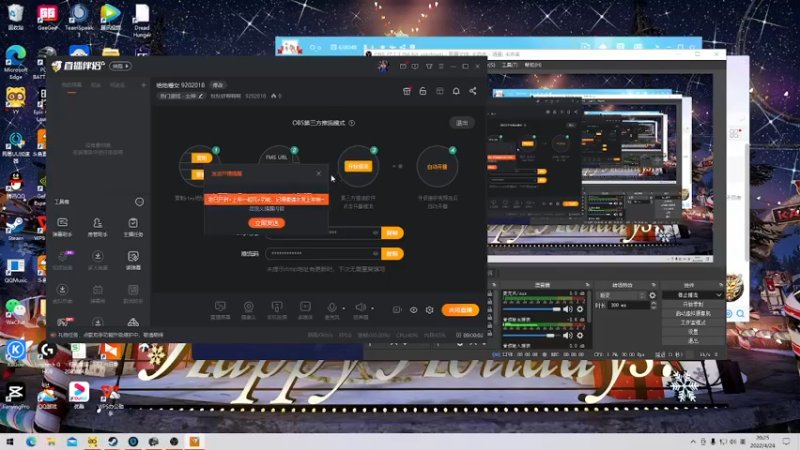Add the 多媒体 media source
Screen dimensions: 800x450
[x=305, y=310]
